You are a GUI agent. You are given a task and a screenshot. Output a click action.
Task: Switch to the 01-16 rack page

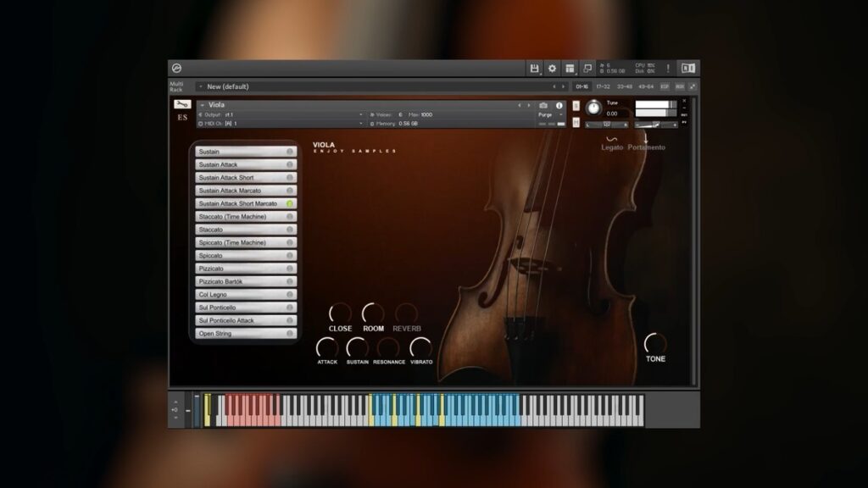coord(581,86)
